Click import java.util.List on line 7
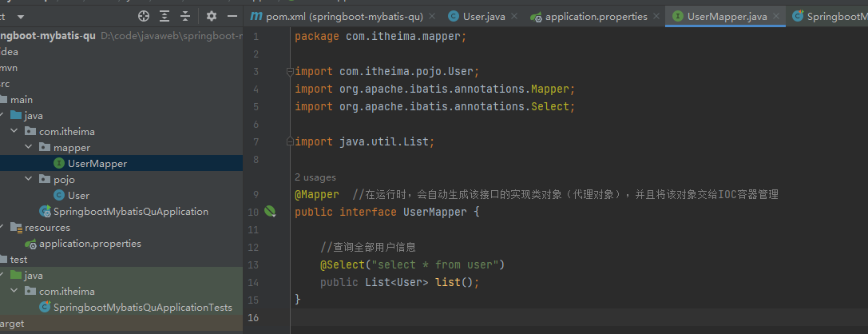The height and width of the screenshot is (334, 868). tap(365, 141)
